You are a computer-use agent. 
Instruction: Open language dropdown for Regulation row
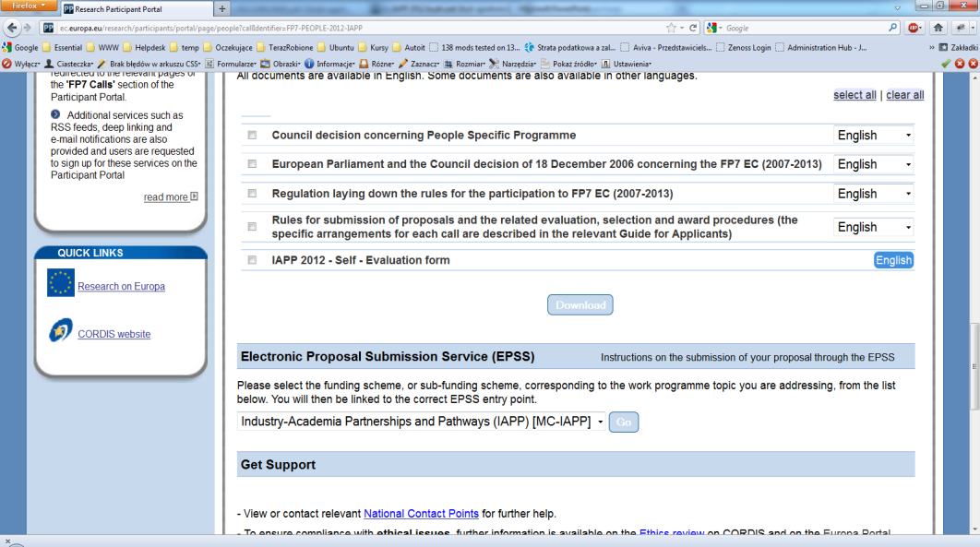click(x=873, y=194)
